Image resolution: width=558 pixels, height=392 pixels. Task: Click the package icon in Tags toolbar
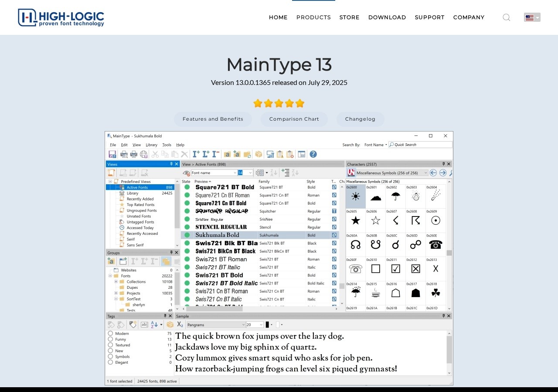[170, 324]
